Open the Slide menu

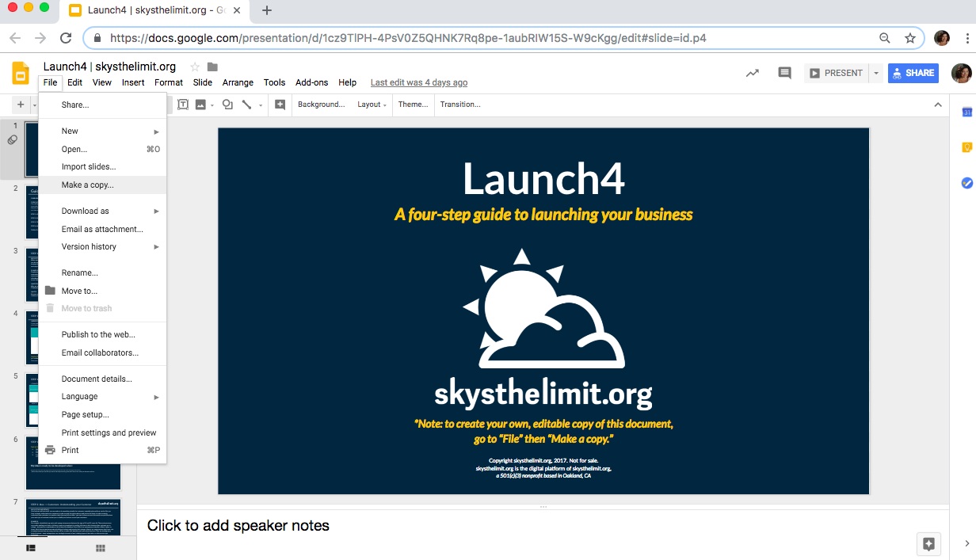point(203,82)
